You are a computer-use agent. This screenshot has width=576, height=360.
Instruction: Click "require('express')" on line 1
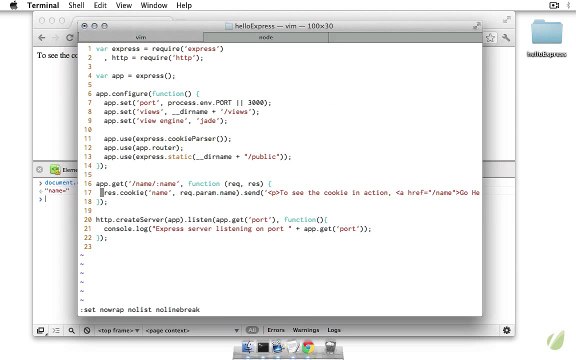tap(188, 49)
